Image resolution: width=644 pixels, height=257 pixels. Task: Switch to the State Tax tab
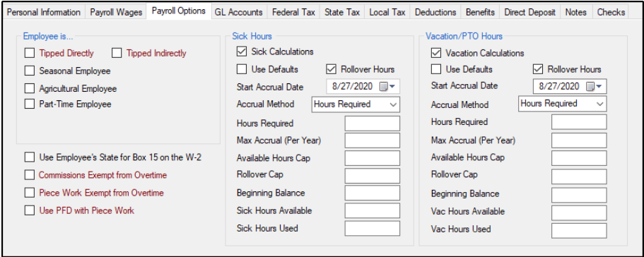pyautogui.click(x=342, y=12)
